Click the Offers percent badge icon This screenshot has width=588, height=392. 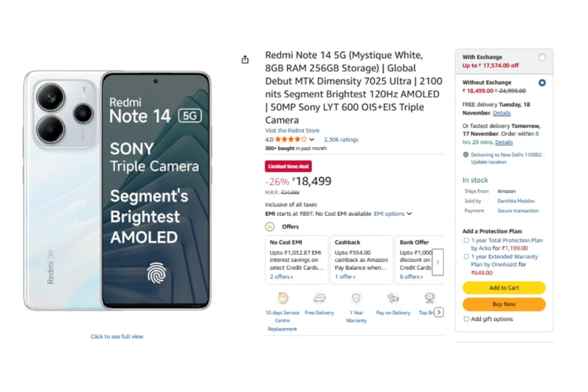270,227
